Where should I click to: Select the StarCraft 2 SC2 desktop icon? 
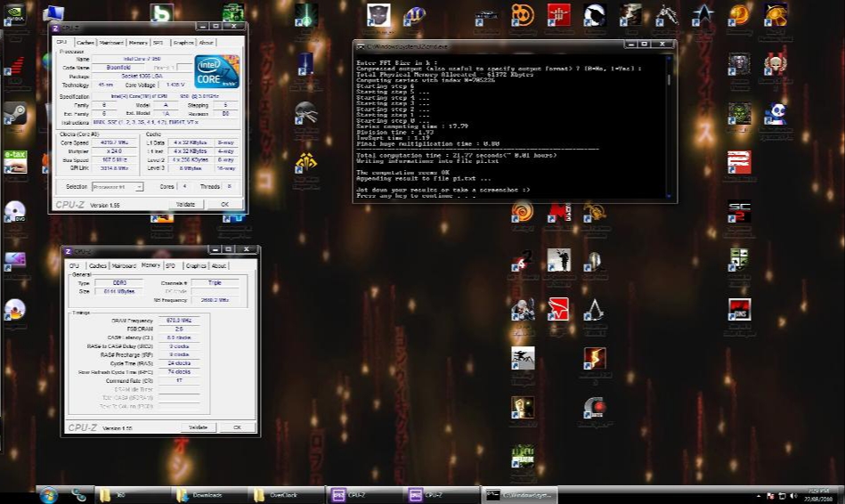click(x=739, y=211)
